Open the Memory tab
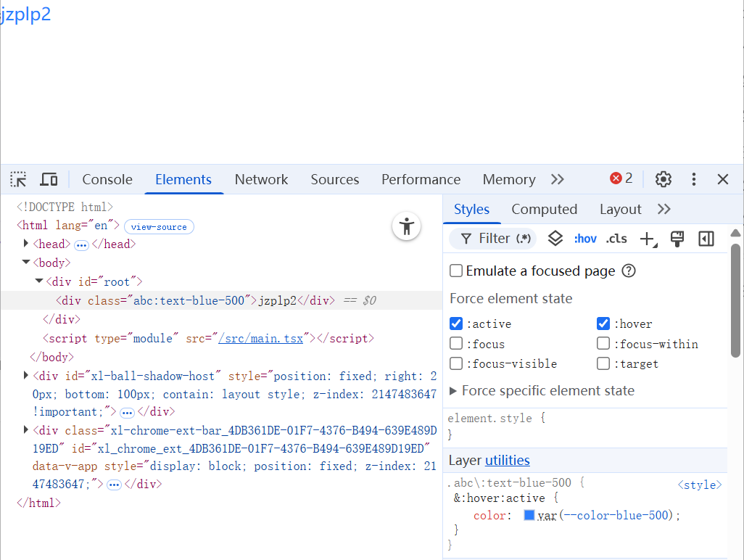Image resolution: width=744 pixels, height=560 pixels. pos(509,179)
